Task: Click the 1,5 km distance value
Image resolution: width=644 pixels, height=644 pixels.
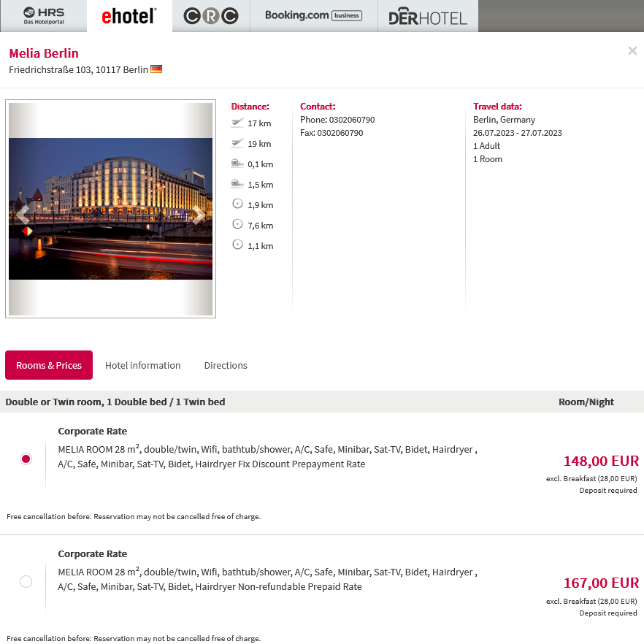Action: click(261, 185)
